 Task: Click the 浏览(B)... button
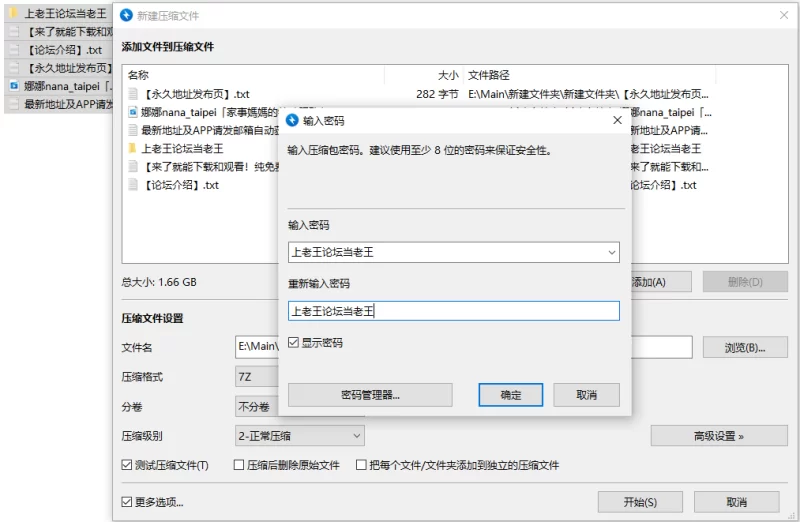(x=744, y=347)
